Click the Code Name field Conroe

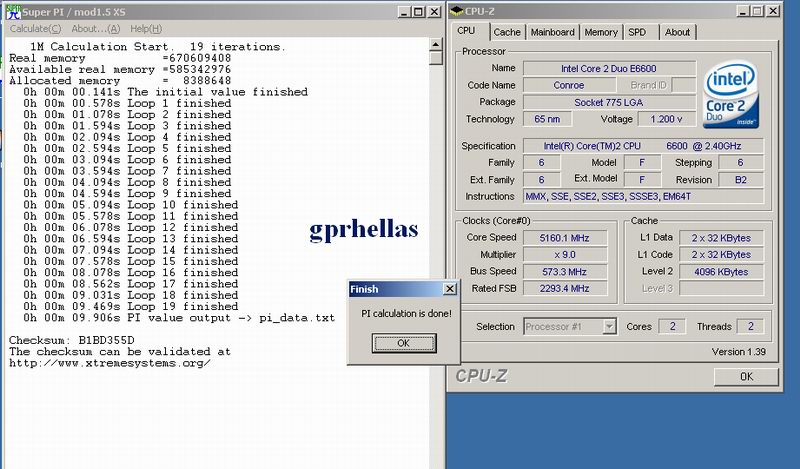(569, 85)
